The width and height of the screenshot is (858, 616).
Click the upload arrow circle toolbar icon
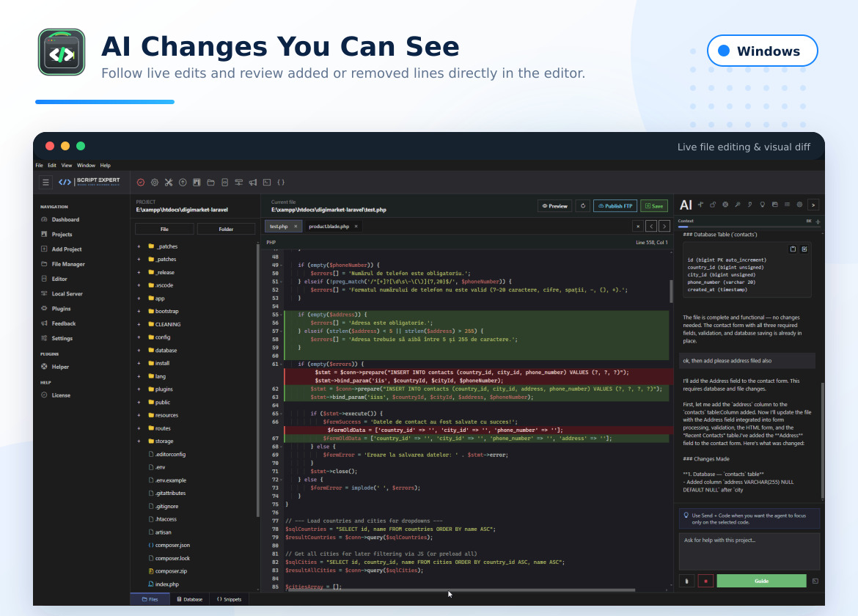tap(183, 182)
